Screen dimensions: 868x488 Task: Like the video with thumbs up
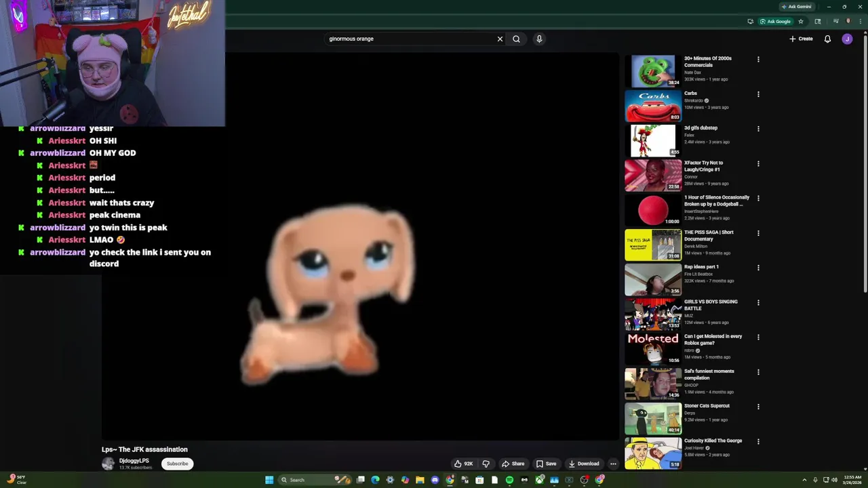click(x=464, y=464)
